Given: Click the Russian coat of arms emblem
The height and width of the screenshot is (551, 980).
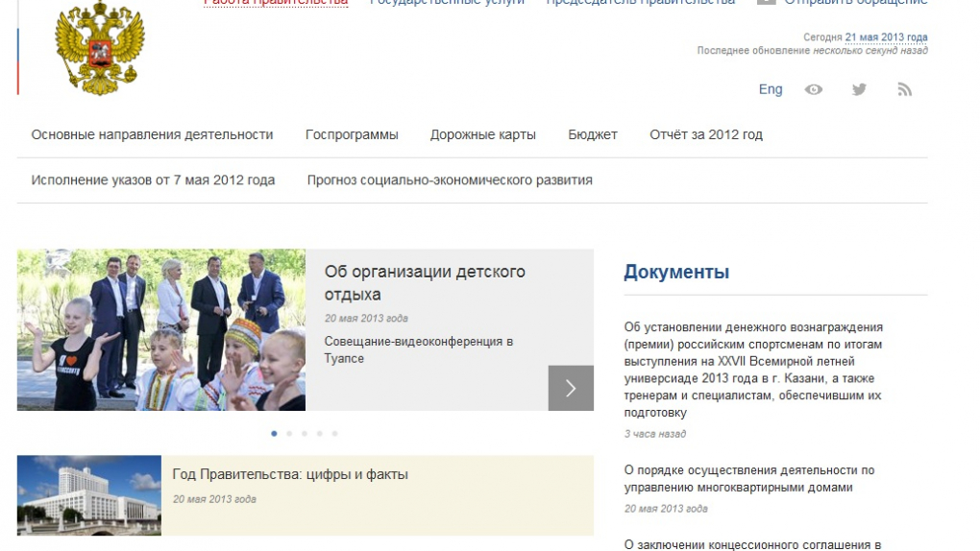Looking at the screenshot, I should [100, 47].
